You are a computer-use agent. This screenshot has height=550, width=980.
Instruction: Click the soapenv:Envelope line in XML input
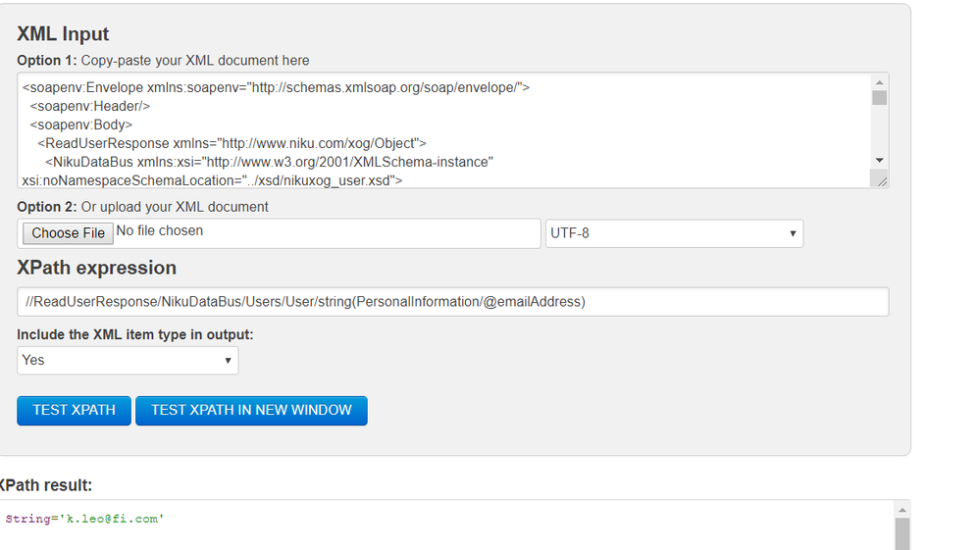276,87
